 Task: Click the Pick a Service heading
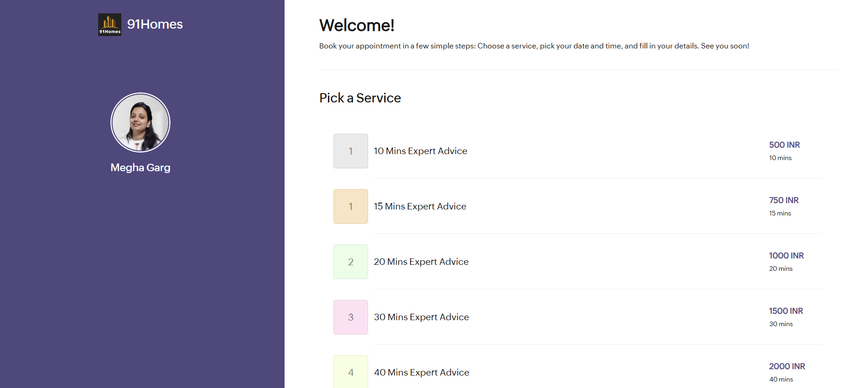tap(360, 98)
